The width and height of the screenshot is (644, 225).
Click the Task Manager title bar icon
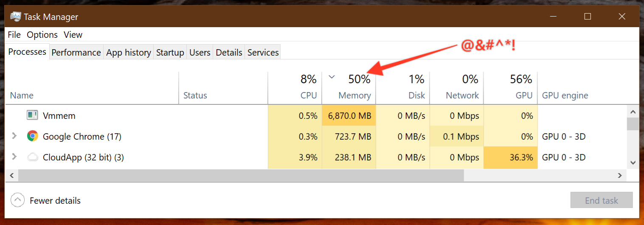pos(16,17)
